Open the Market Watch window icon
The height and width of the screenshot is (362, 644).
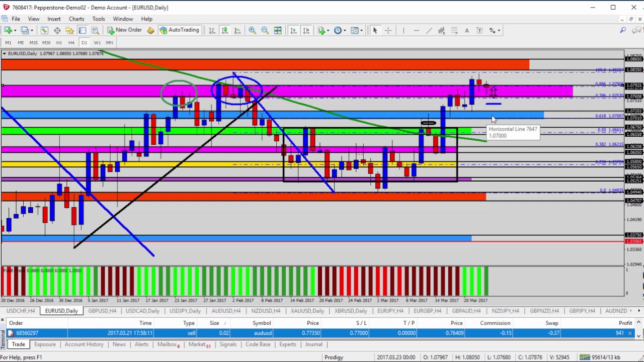pyautogui.click(x=44, y=30)
